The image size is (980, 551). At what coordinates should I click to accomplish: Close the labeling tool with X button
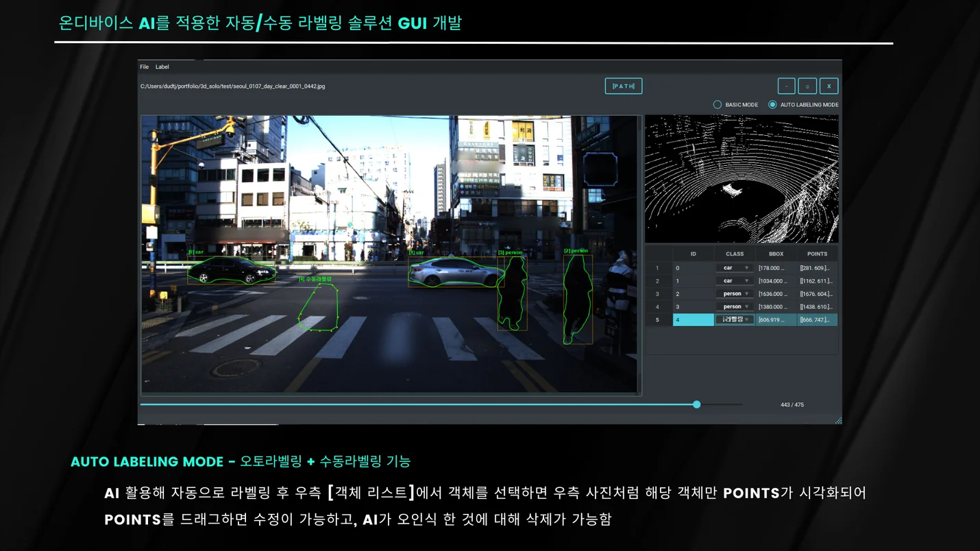point(829,86)
